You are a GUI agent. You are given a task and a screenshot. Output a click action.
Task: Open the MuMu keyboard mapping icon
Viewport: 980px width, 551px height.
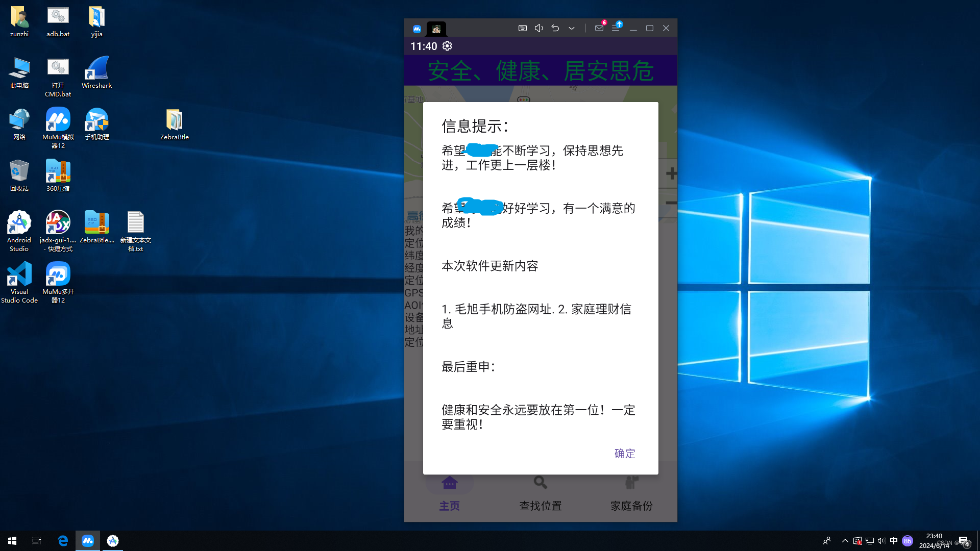point(522,28)
